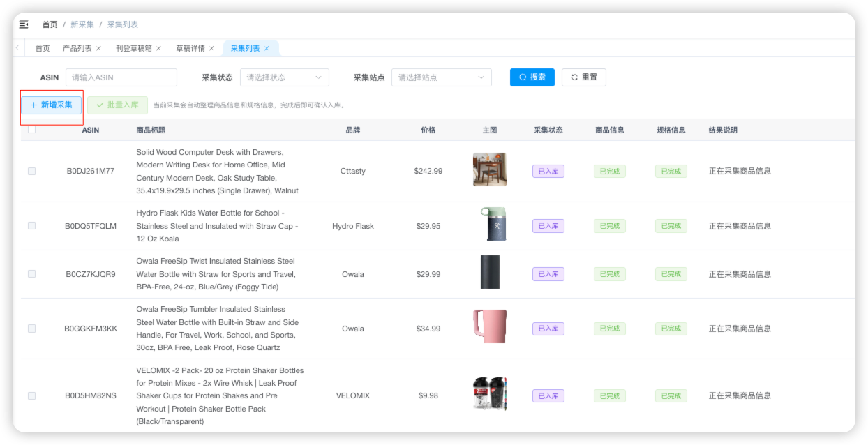Open the 采集状态 dropdown
This screenshot has width=868, height=445.
coord(285,77)
